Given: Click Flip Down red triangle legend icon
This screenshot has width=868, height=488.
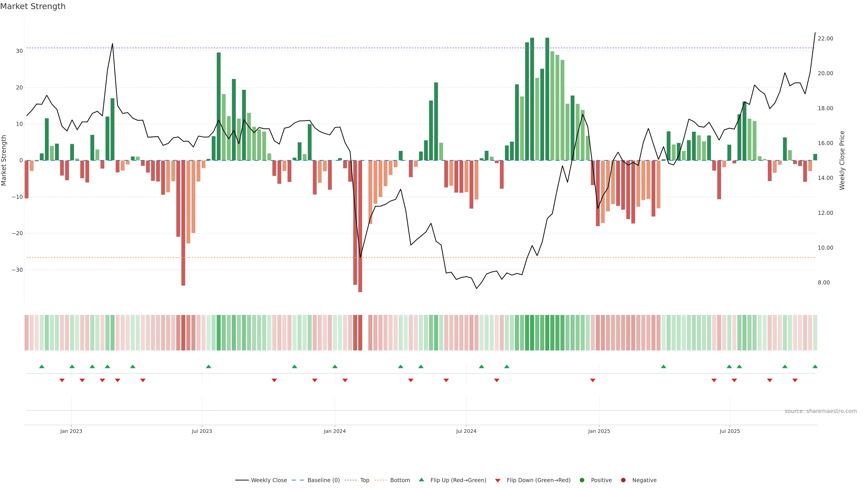Looking at the screenshot, I should pos(498,481).
